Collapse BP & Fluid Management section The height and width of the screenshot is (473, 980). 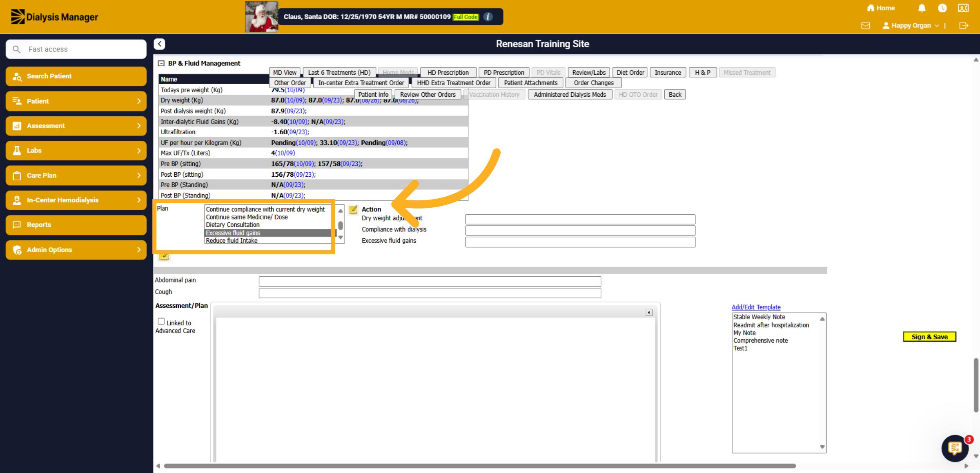click(161, 63)
